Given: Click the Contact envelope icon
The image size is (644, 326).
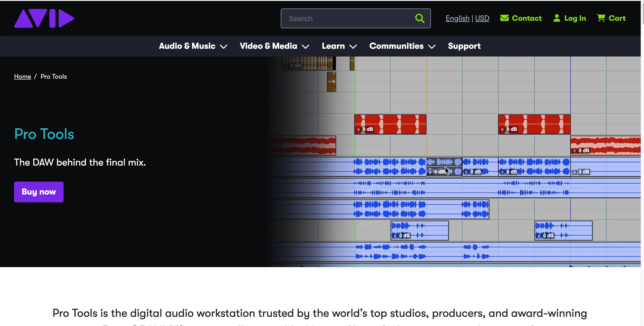Looking at the screenshot, I should tap(504, 18).
